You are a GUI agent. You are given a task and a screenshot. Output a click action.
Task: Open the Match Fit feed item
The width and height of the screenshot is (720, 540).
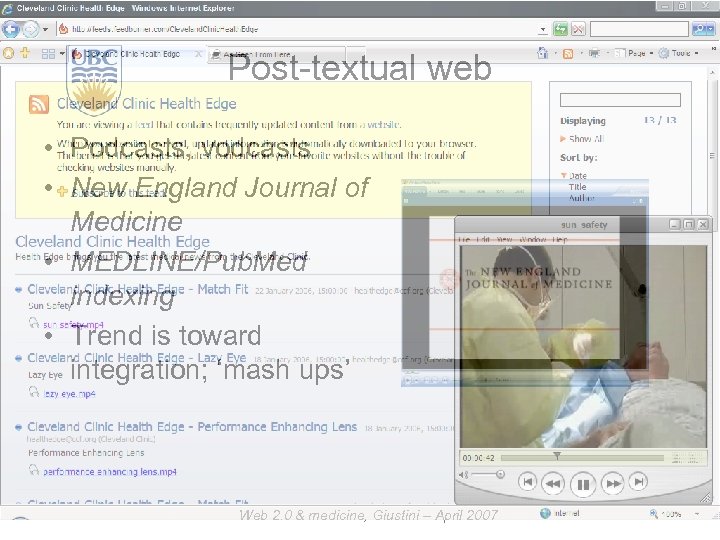click(x=138, y=289)
